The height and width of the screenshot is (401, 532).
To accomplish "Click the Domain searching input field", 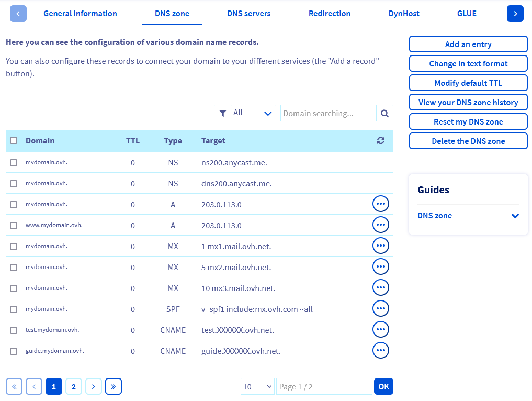I will tap(328, 113).
